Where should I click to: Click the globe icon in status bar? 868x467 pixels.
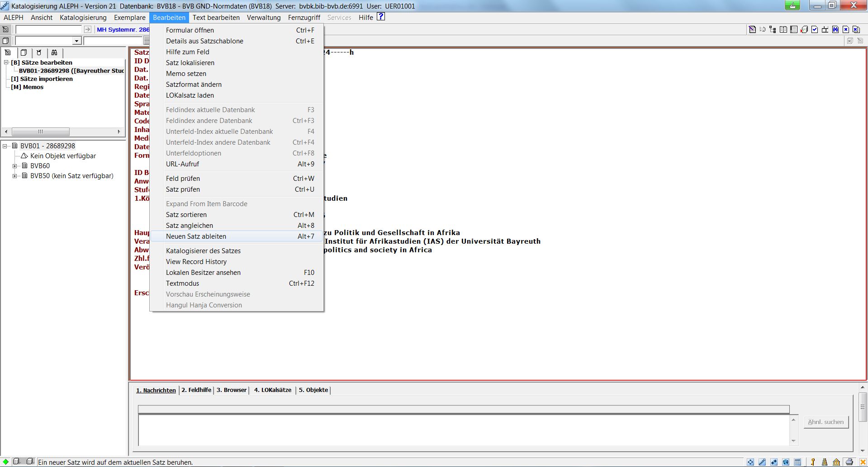pos(786,462)
